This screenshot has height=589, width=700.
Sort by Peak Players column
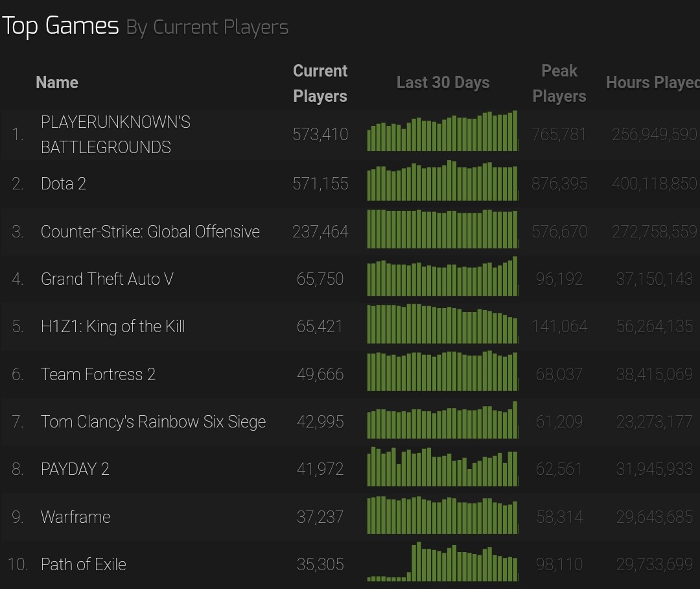click(559, 83)
